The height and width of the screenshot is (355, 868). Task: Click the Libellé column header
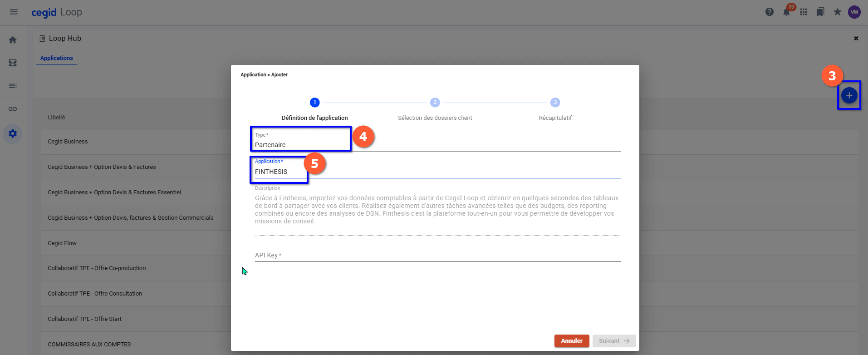click(56, 117)
